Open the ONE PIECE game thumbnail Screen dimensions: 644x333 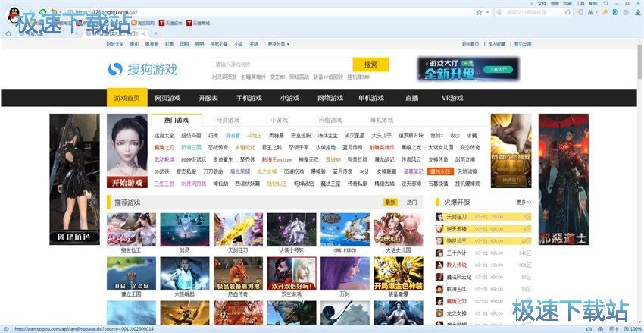point(345,229)
